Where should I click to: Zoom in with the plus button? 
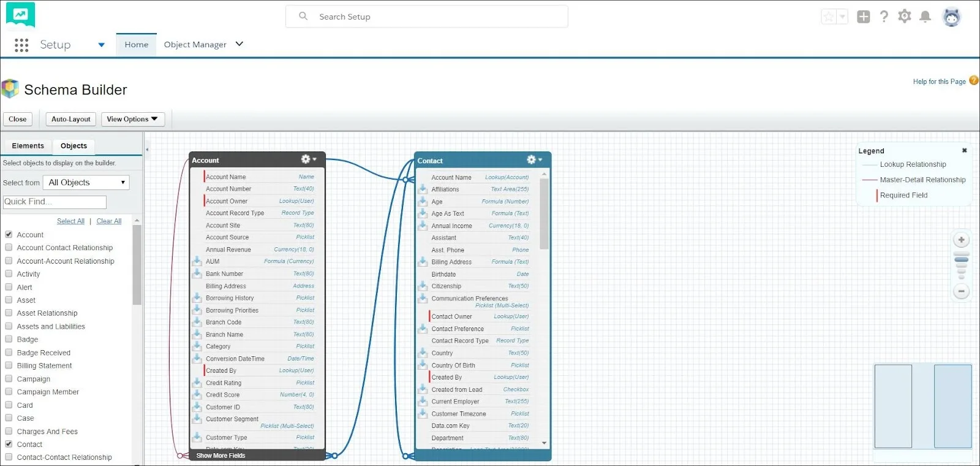(x=962, y=240)
